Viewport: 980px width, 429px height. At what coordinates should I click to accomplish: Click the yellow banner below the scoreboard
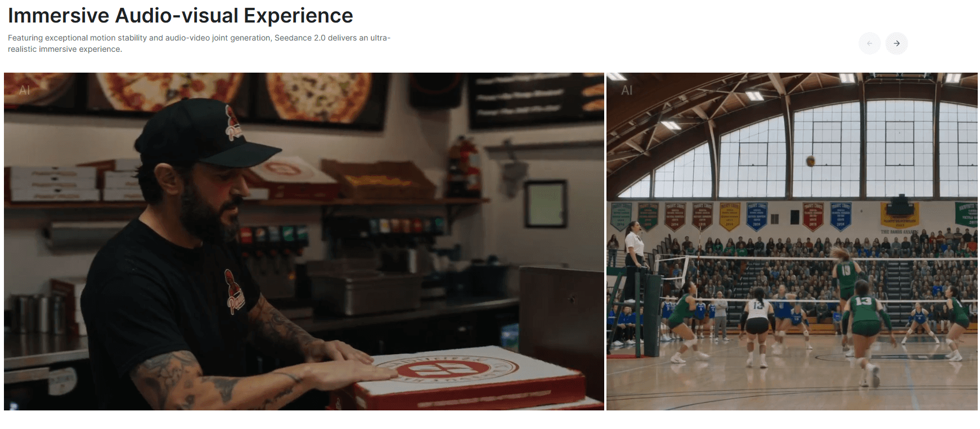pyautogui.click(x=900, y=216)
